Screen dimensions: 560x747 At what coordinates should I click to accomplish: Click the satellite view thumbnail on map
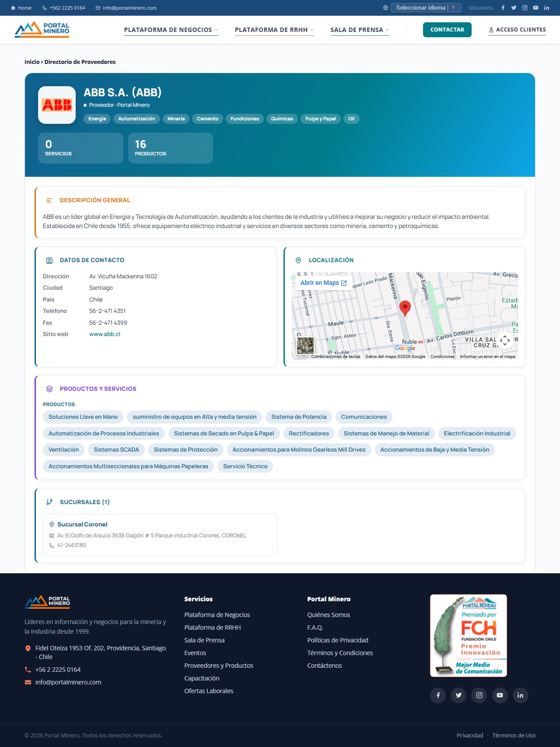(x=305, y=345)
